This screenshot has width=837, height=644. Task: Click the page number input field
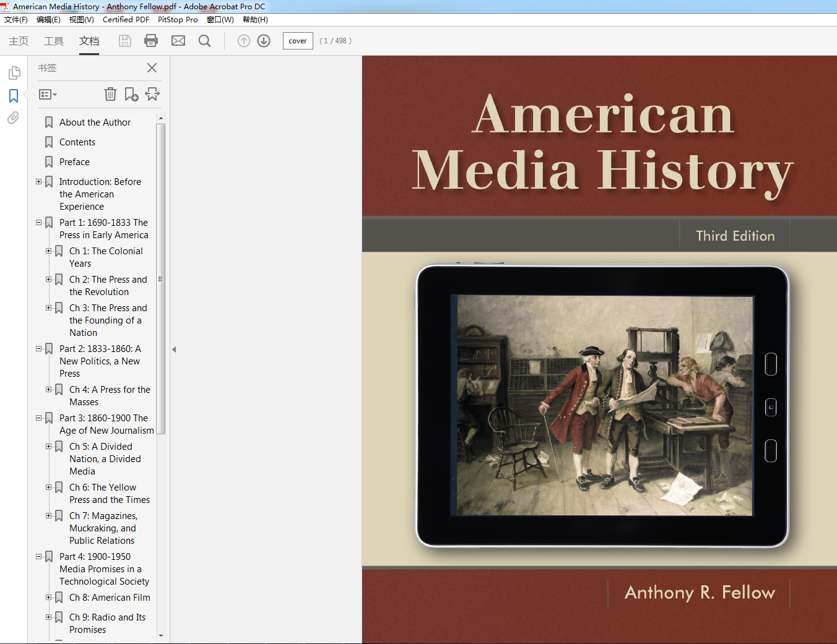click(x=298, y=41)
